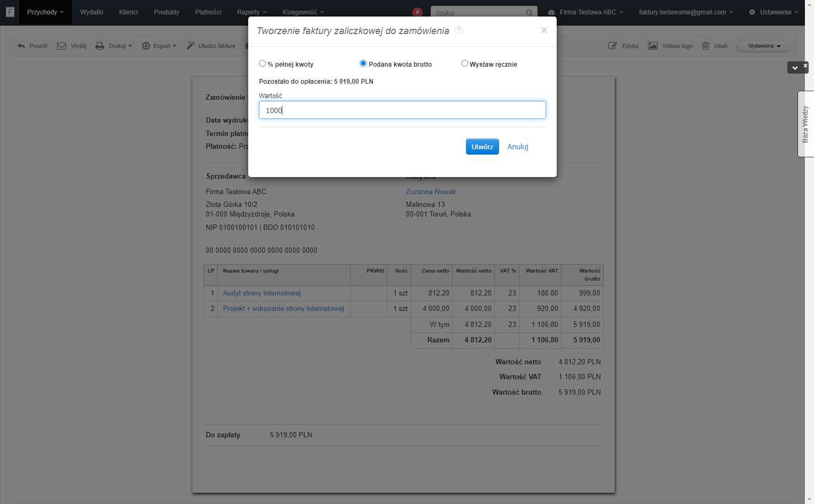Select the Podana kwota brutto radio option

(363, 63)
